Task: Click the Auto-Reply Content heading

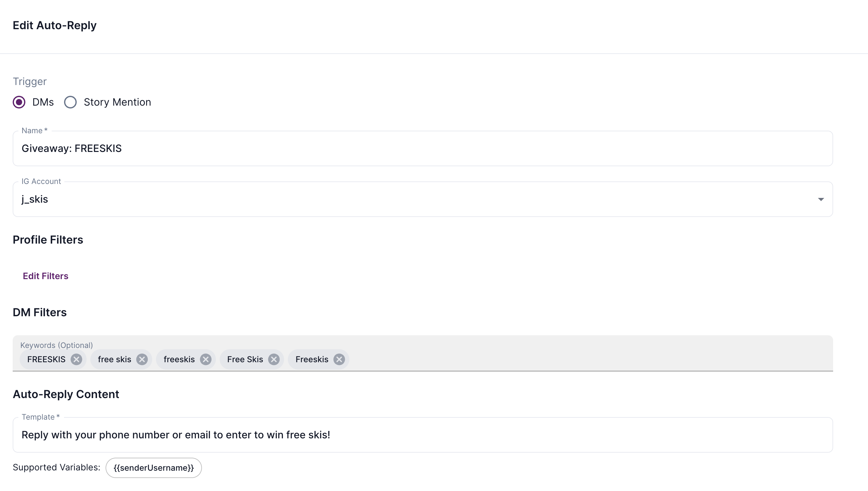Action: point(66,394)
